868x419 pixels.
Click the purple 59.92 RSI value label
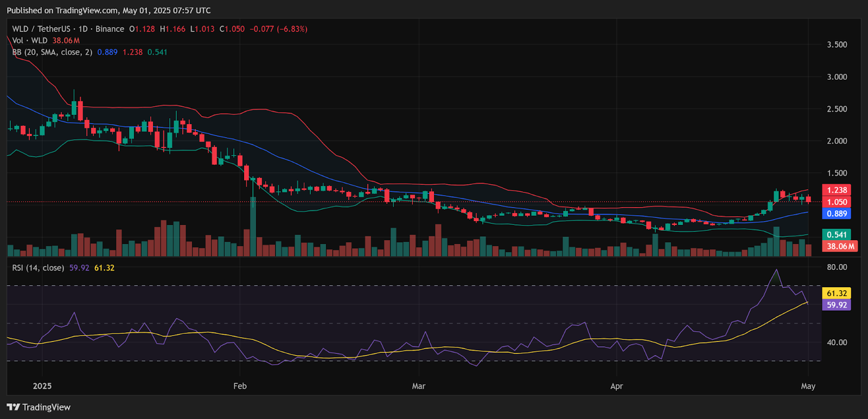(837, 305)
